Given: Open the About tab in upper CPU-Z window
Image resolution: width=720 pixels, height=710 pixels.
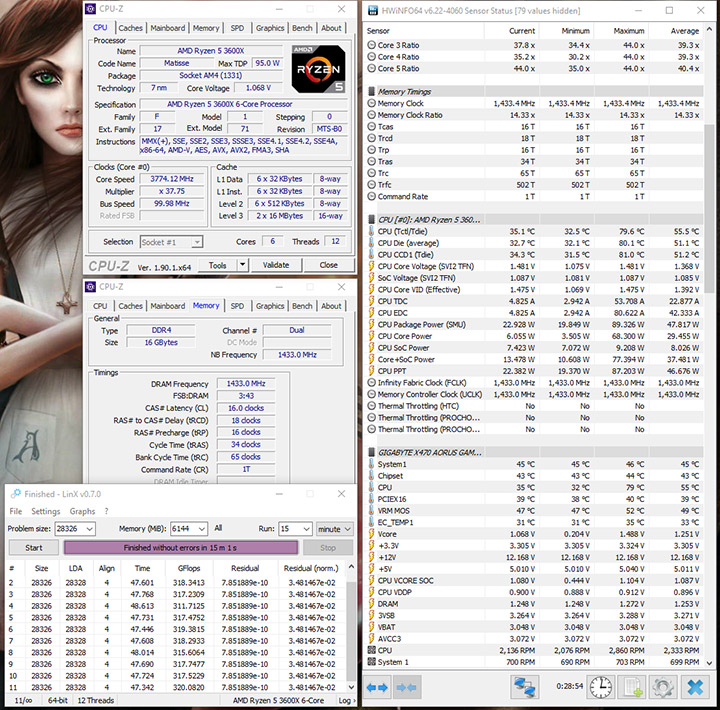Looking at the screenshot, I should coord(331,28).
